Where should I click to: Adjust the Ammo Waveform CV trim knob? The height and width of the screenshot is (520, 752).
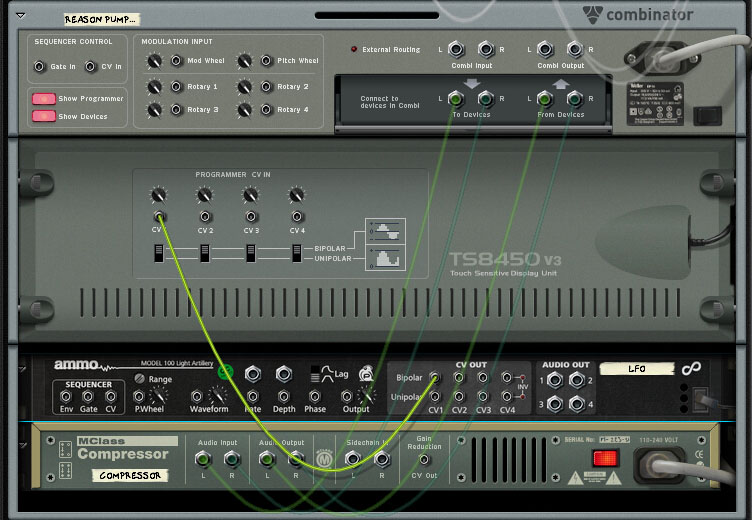218,396
